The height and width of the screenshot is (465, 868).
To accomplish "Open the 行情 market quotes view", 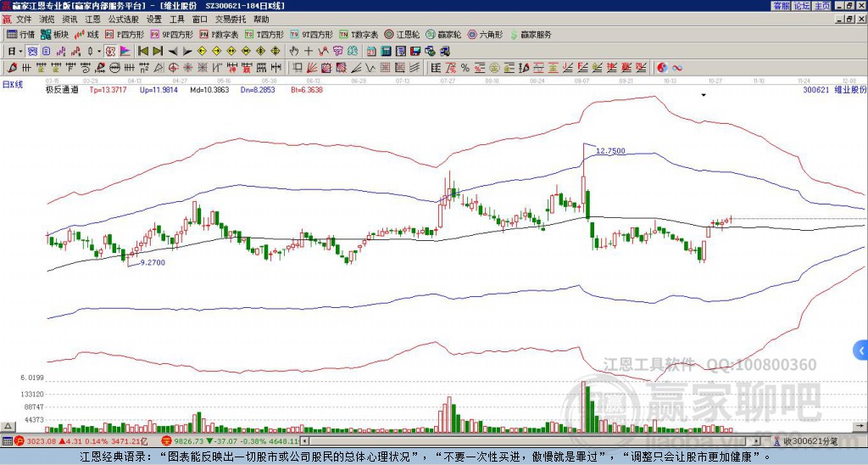I will coord(20,34).
